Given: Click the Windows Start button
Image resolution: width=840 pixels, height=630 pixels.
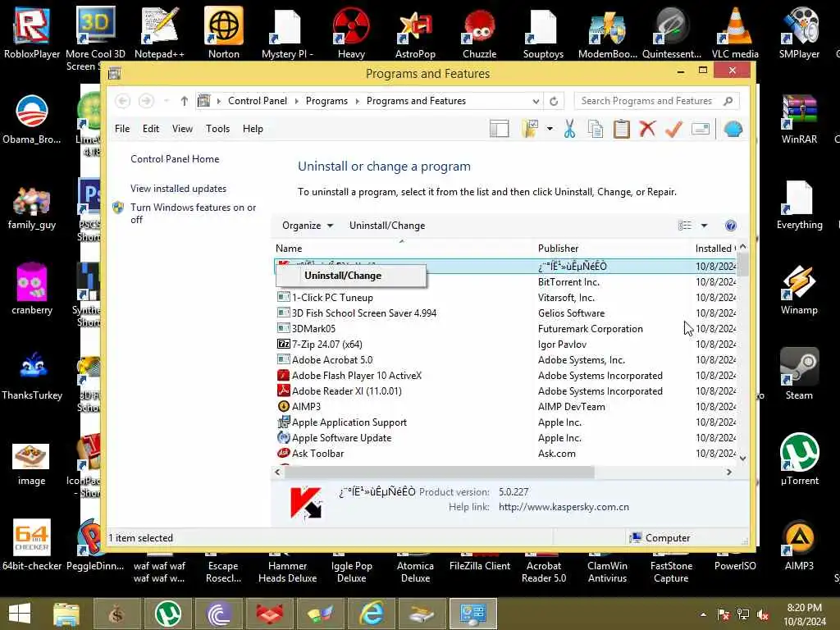Looking at the screenshot, I should (20, 614).
